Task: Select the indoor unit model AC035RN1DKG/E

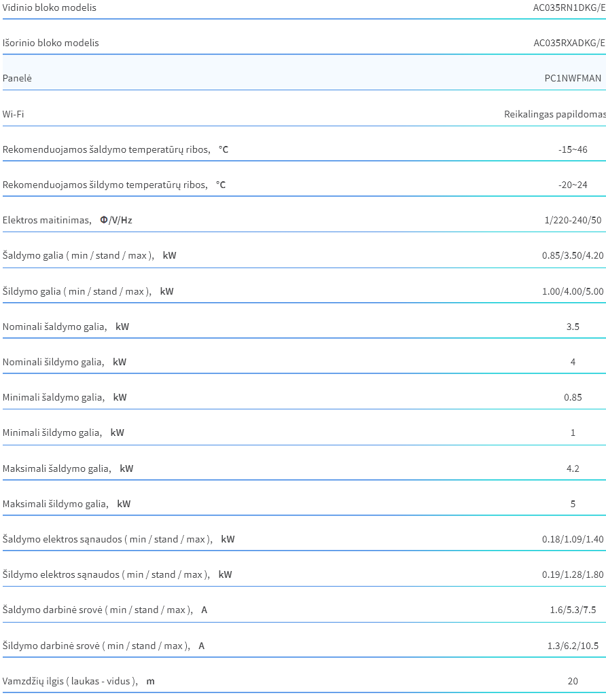Action: 569,7
